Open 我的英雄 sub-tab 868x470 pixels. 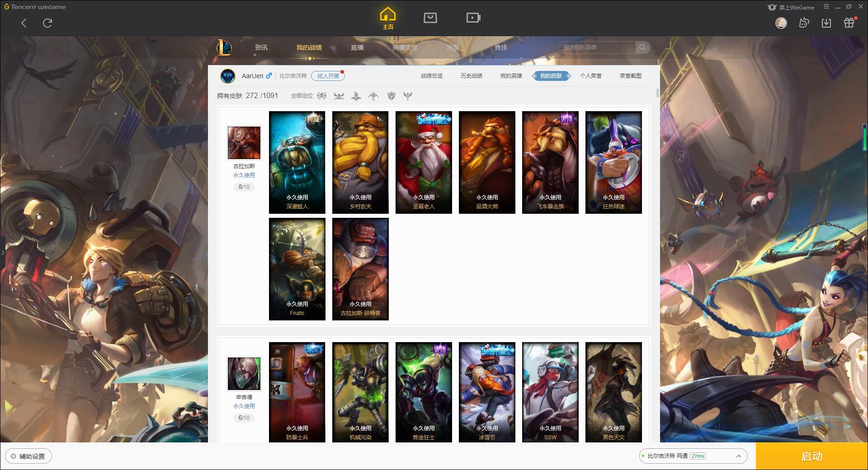(x=511, y=76)
